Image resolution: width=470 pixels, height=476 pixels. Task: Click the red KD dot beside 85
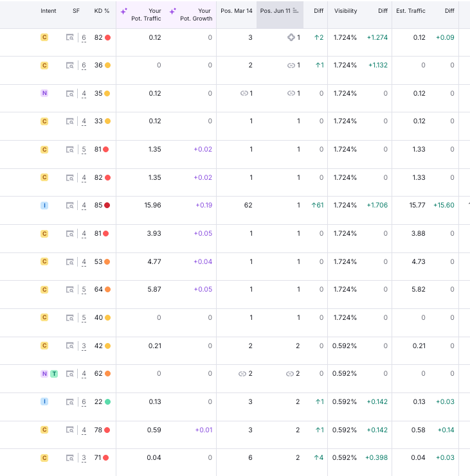[107, 206]
